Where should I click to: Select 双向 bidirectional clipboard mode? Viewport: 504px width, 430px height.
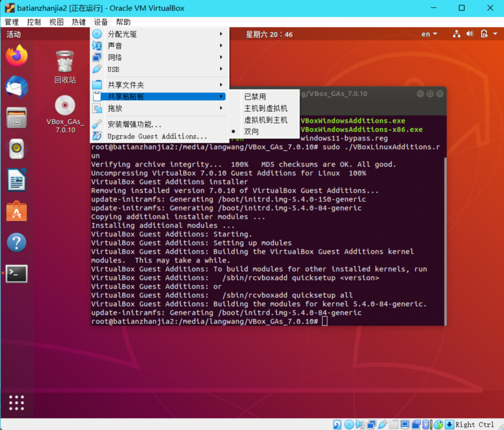pyautogui.click(x=263, y=132)
